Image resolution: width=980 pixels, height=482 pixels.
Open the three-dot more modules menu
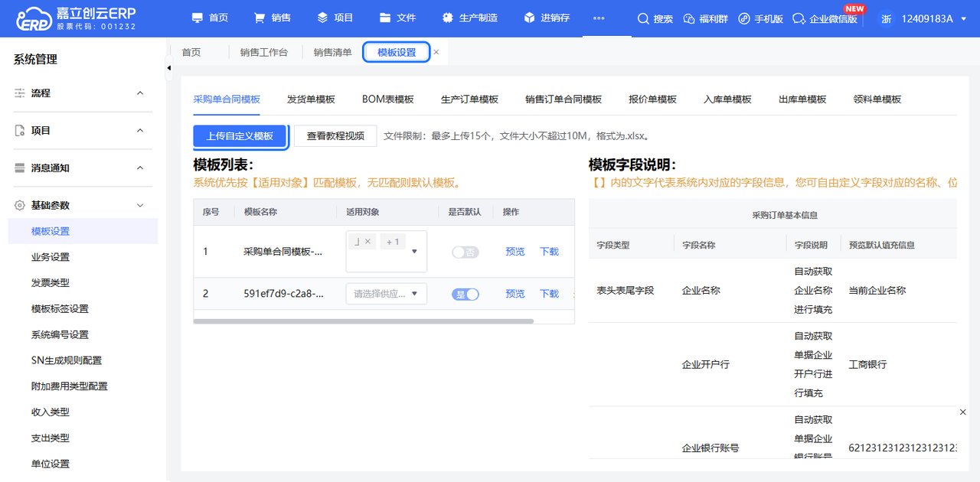599,18
